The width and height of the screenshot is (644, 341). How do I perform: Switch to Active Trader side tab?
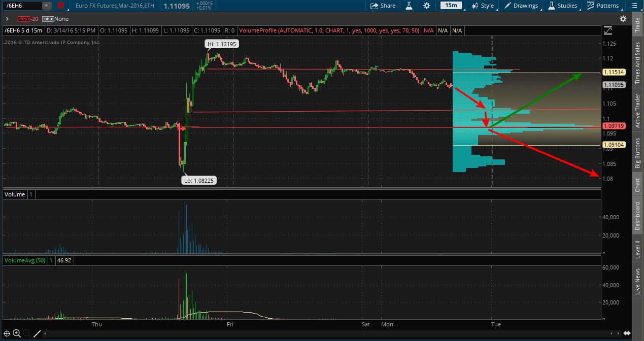pos(638,110)
